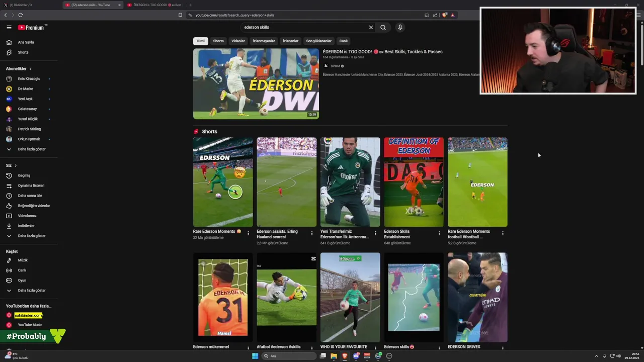Open the YouTube hamburger guide menu
The height and width of the screenshot is (362, 644).
9,28
